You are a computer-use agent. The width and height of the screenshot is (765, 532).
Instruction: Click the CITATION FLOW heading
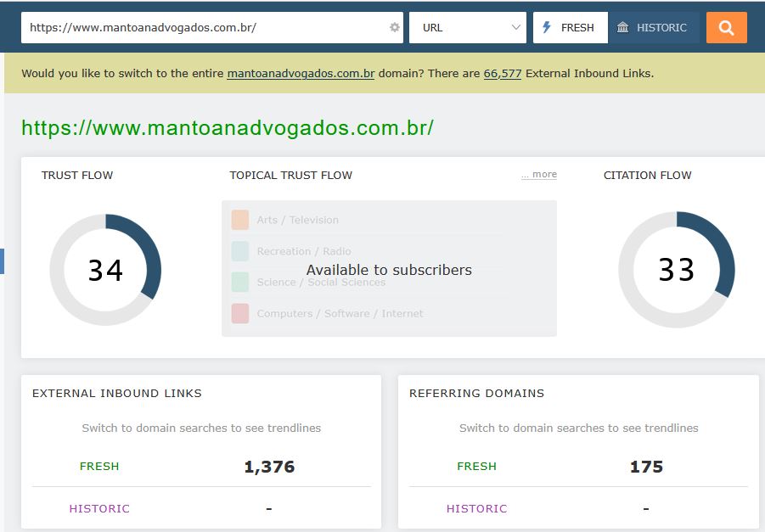648,176
